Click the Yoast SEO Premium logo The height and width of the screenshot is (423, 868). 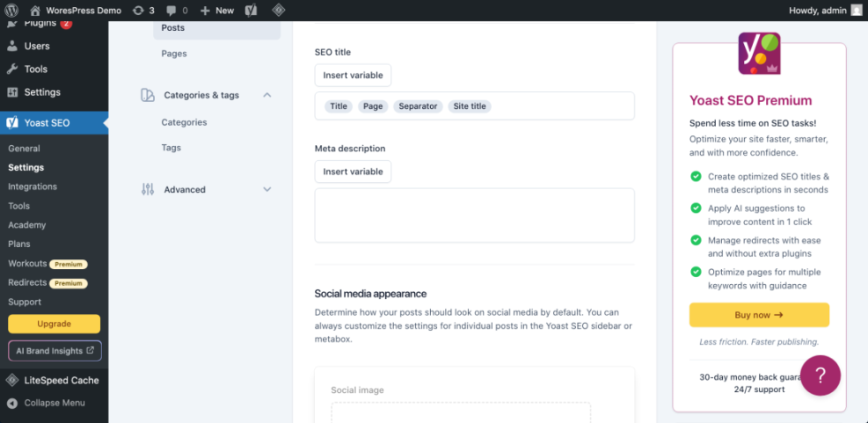point(760,53)
